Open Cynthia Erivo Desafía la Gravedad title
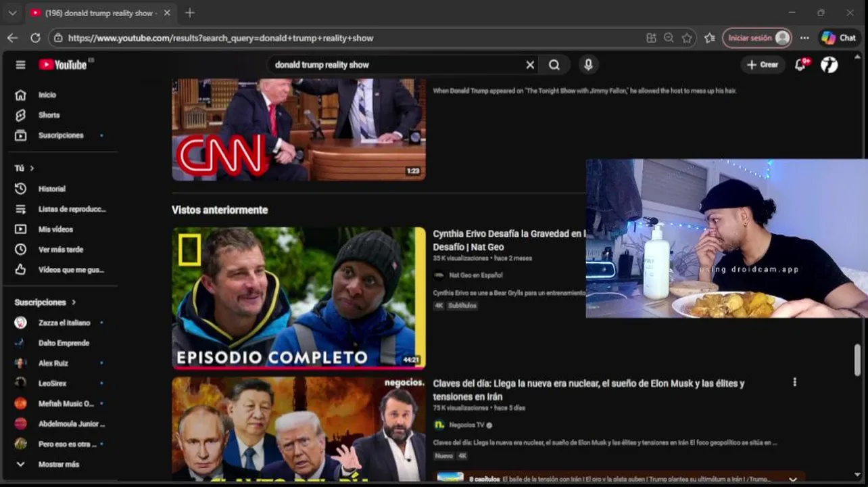Viewport: 868px width, 487px height. pyautogui.click(x=508, y=239)
